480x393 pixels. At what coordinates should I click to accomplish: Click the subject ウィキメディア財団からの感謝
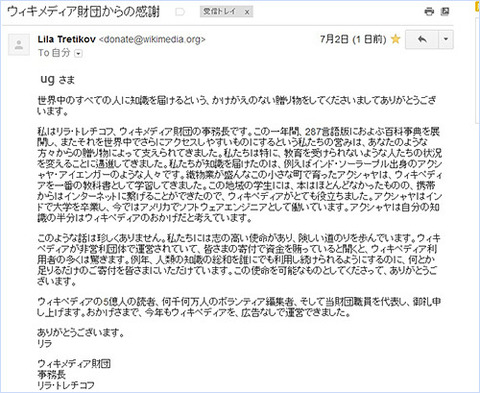click(x=83, y=12)
